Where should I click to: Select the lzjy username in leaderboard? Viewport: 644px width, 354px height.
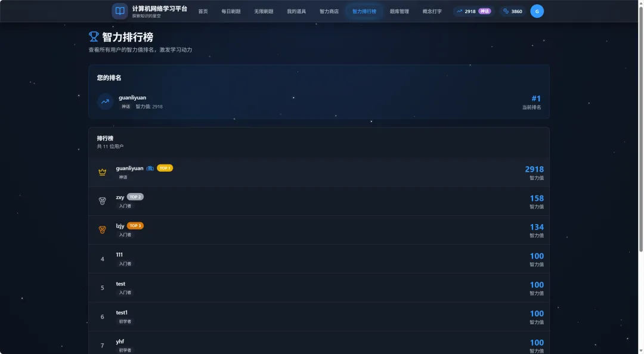tap(120, 226)
